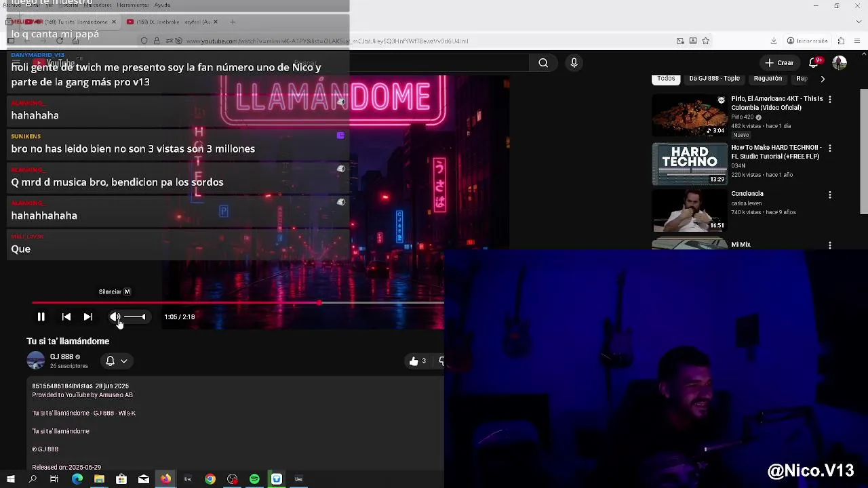Open Spotify from the taskbar
868x488 pixels.
(x=254, y=479)
